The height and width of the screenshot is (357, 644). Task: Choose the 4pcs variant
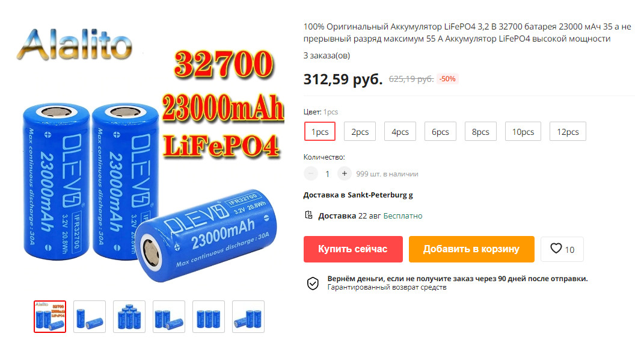click(400, 132)
